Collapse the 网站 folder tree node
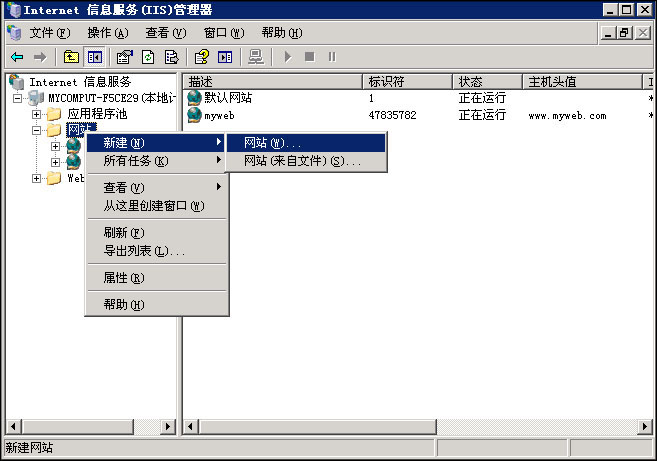The height and width of the screenshot is (461, 657). point(37,130)
